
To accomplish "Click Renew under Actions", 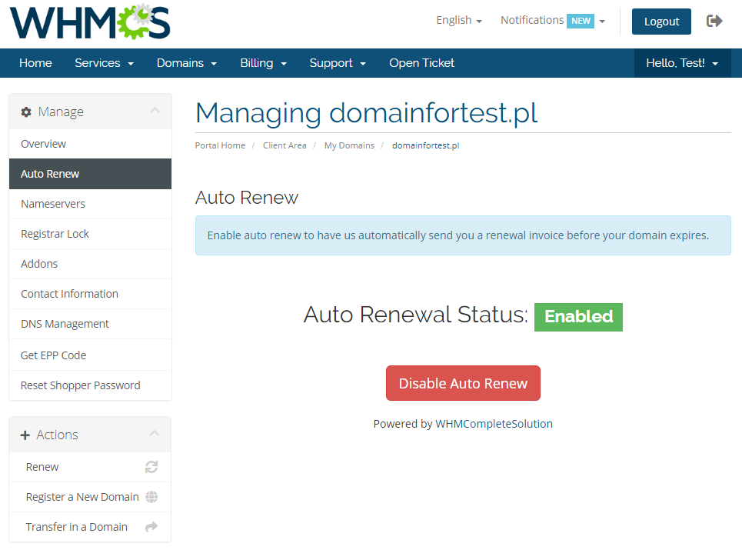I will [x=90, y=467].
